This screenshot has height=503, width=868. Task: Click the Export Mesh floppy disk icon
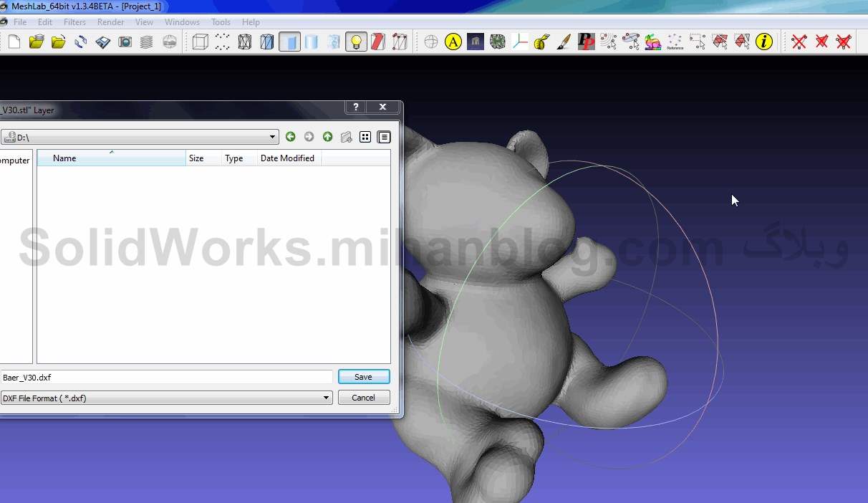103,42
